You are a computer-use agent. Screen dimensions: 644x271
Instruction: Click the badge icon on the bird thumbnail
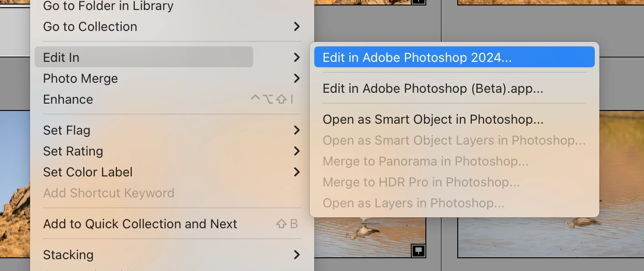[x=418, y=250]
